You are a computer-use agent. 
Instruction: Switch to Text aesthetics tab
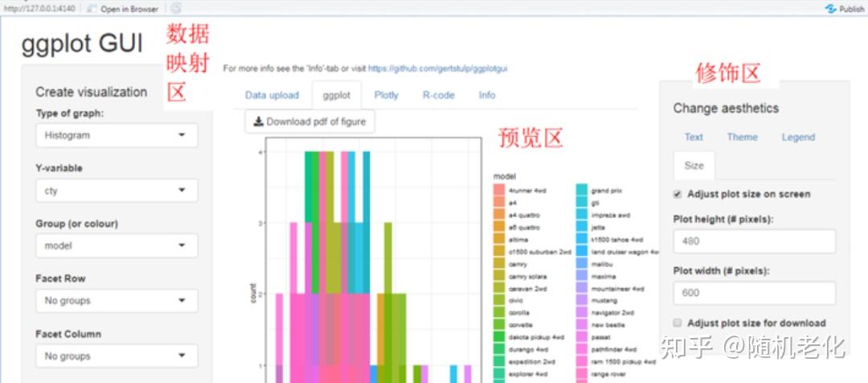coord(694,137)
